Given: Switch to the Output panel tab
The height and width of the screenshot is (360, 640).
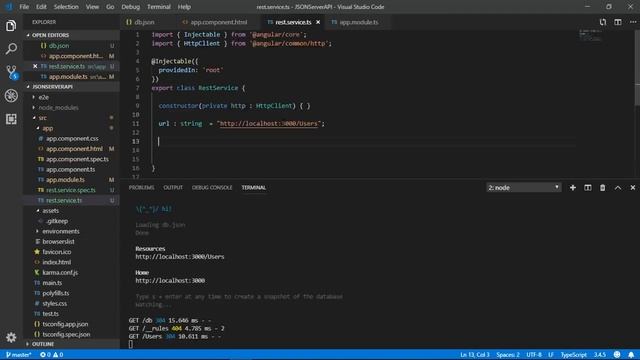Looking at the screenshot, I should (x=173, y=187).
